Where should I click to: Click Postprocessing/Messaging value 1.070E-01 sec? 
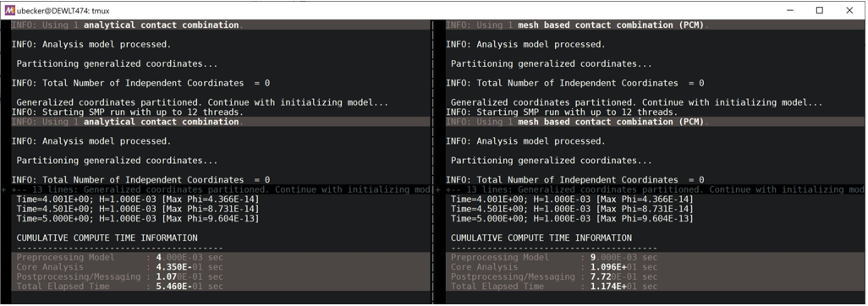(x=190, y=276)
